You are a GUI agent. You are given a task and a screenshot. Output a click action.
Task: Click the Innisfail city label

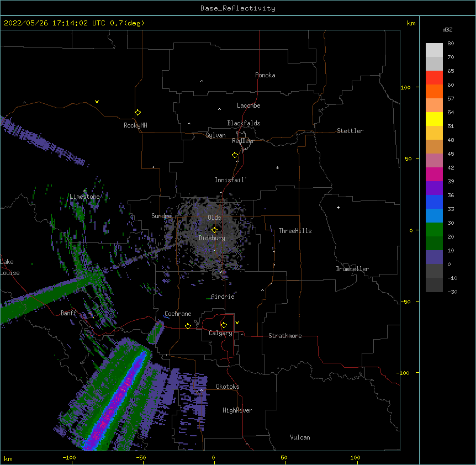tap(230, 180)
